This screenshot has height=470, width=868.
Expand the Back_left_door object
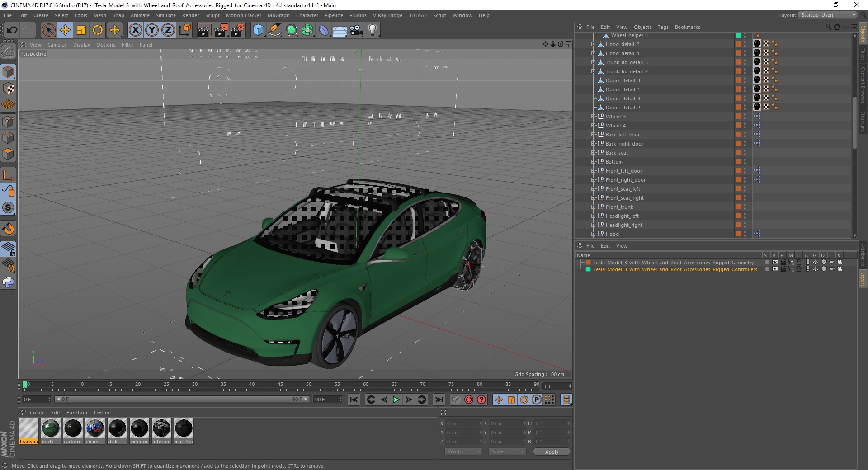(593, 135)
